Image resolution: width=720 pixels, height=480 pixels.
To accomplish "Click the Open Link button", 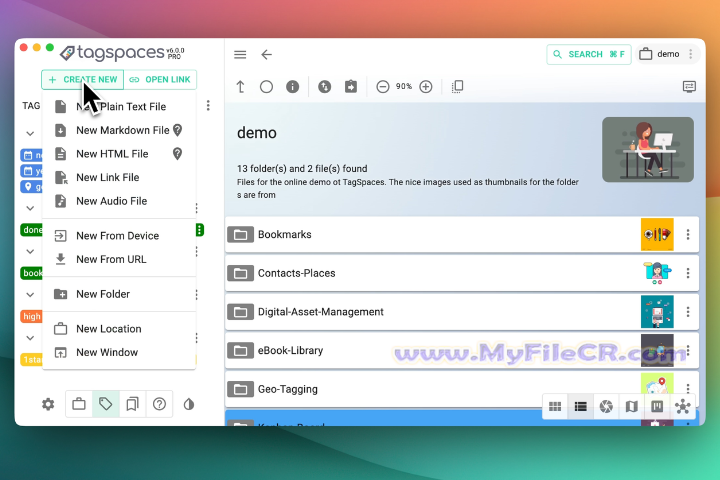I will pos(160,79).
